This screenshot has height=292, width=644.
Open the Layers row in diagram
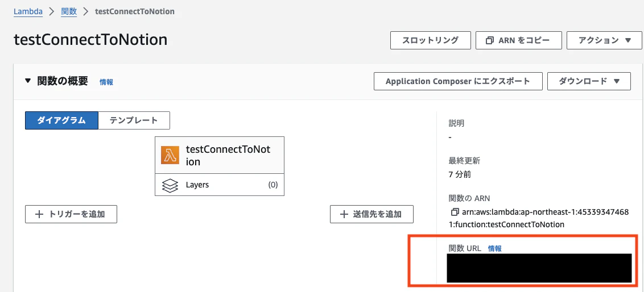(x=220, y=185)
